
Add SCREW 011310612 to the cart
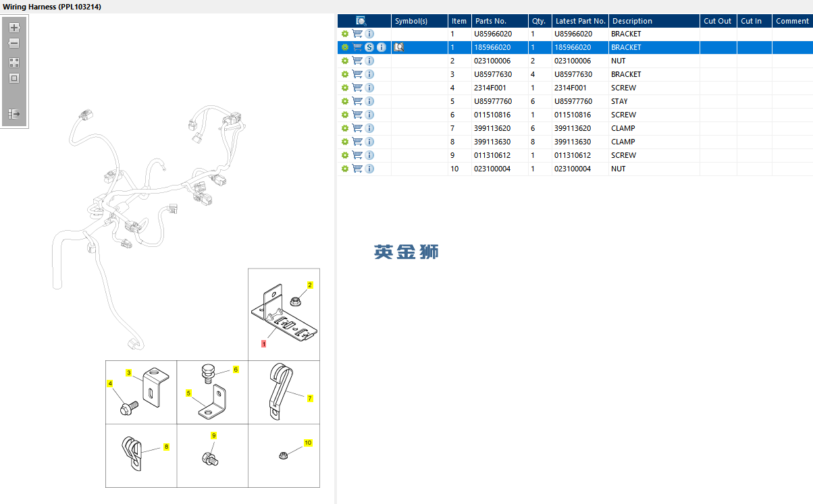[x=357, y=155]
